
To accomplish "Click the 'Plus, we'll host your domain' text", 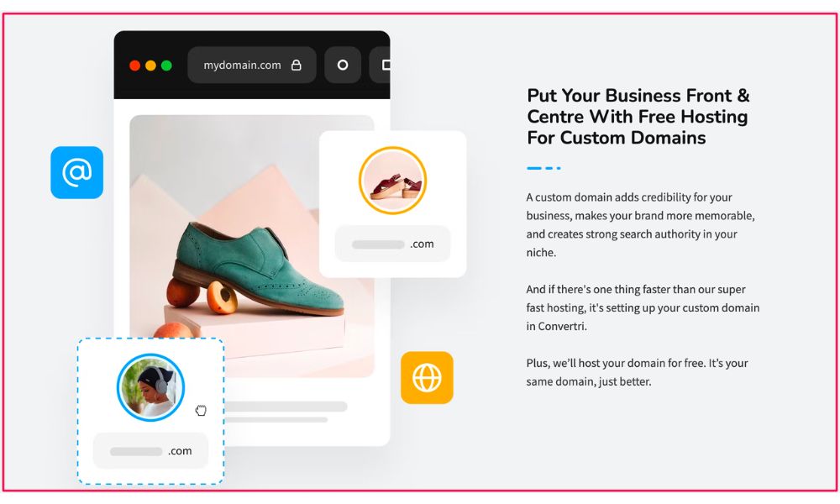I will click(637, 372).
